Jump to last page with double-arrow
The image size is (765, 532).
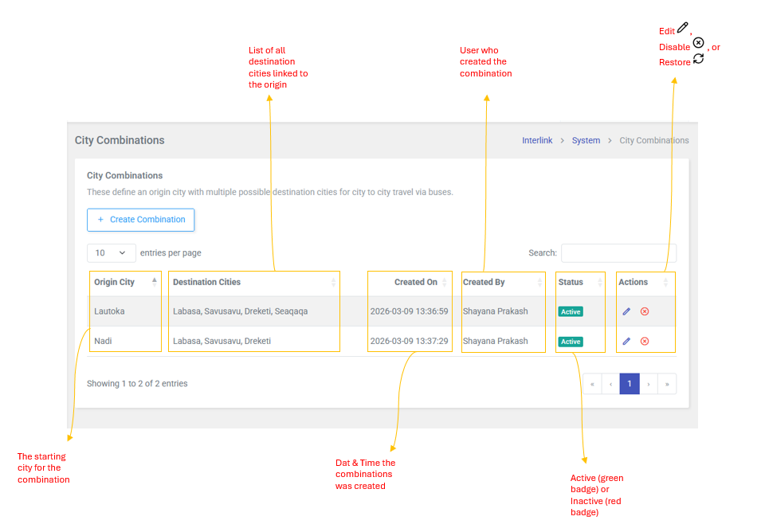[667, 384]
